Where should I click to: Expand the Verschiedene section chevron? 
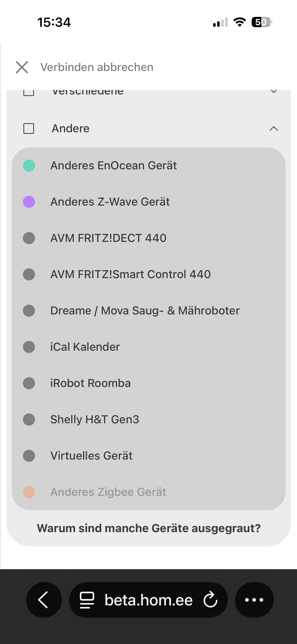274,91
